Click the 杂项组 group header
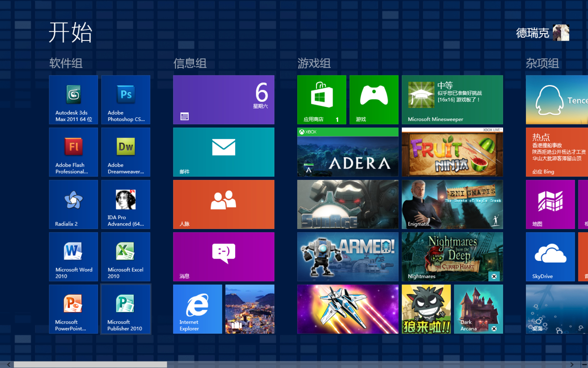Image resolution: width=588 pixels, height=368 pixels. click(542, 63)
